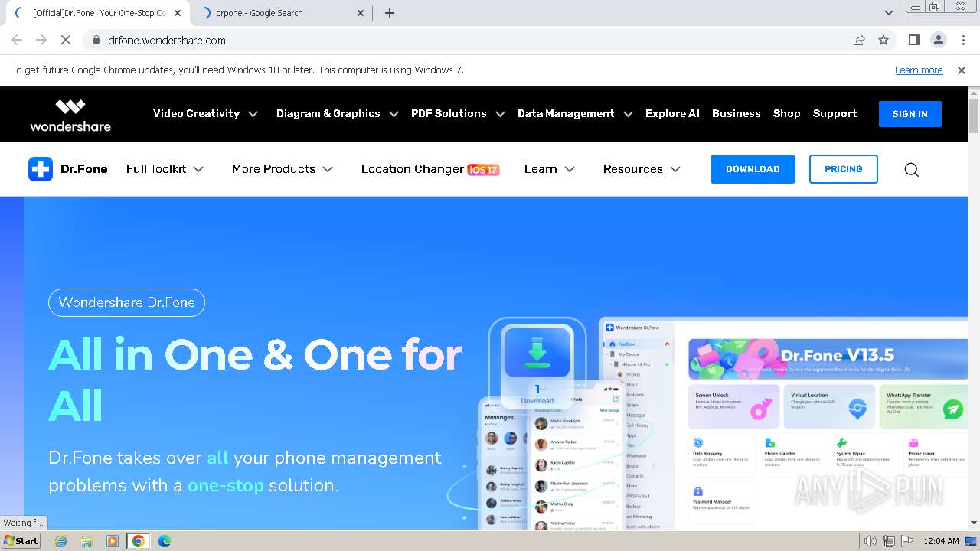Viewport: 980px width, 551px height.
Task: Click the Action Center flag tray icon
Action: pos(907,541)
